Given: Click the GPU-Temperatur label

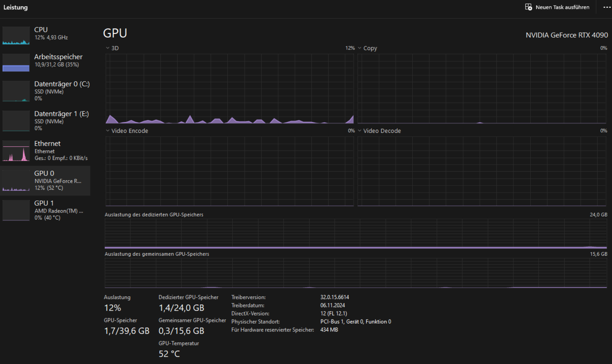Looking at the screenshot, I should 179,343.
